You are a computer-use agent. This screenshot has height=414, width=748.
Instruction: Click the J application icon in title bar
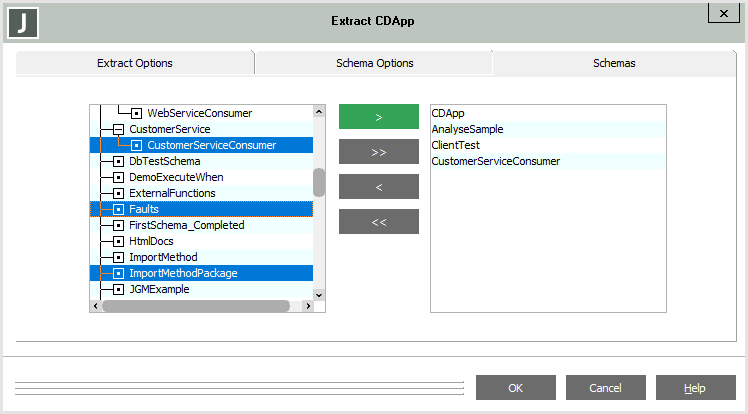(x=22, y=22)
